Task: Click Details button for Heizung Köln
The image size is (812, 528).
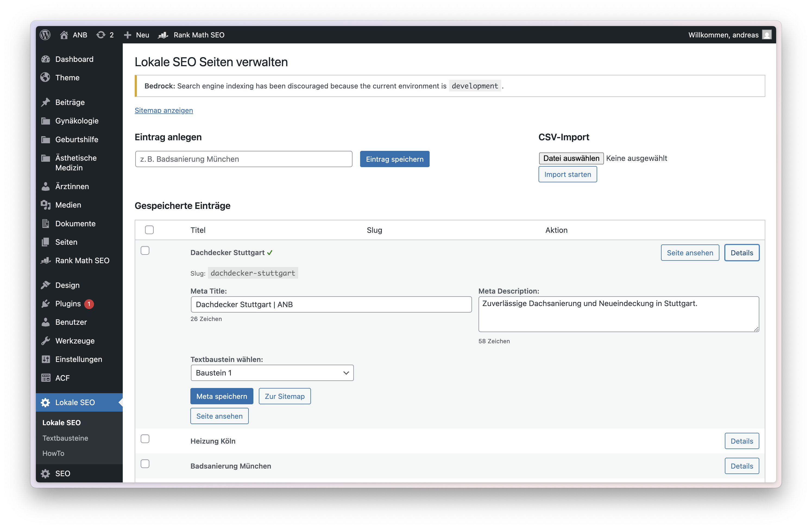Action: (x=742, y=441)
